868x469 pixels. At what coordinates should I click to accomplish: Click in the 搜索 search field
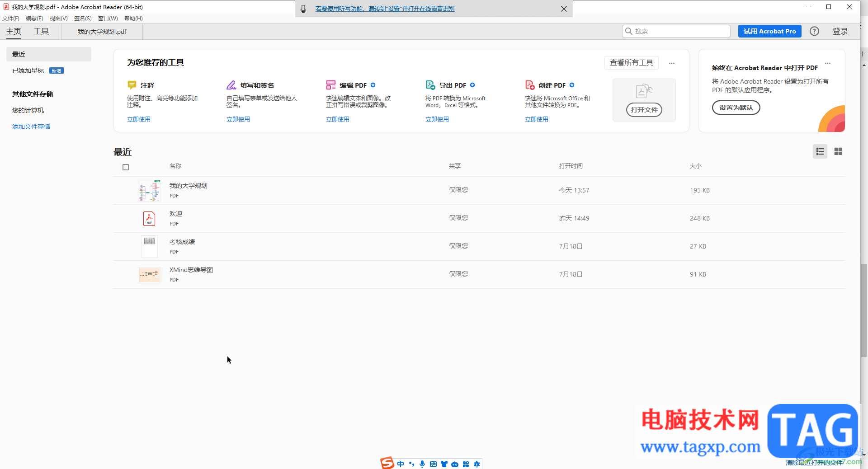(x=676, y=31)
